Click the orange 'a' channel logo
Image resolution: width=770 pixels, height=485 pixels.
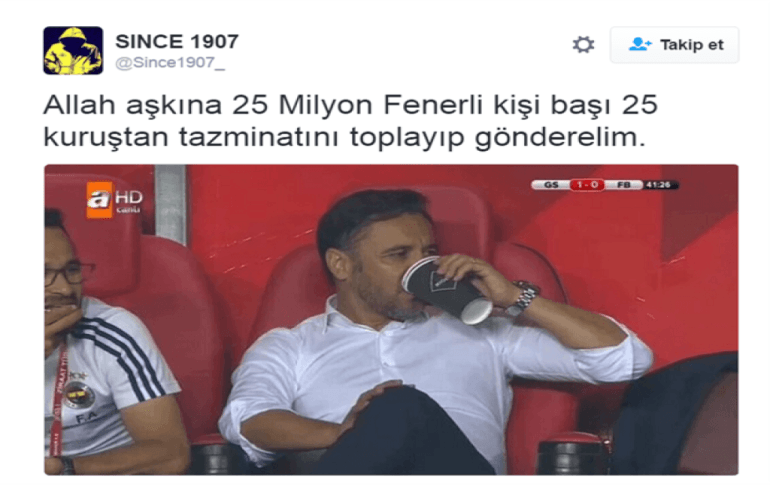click(100, 199)
